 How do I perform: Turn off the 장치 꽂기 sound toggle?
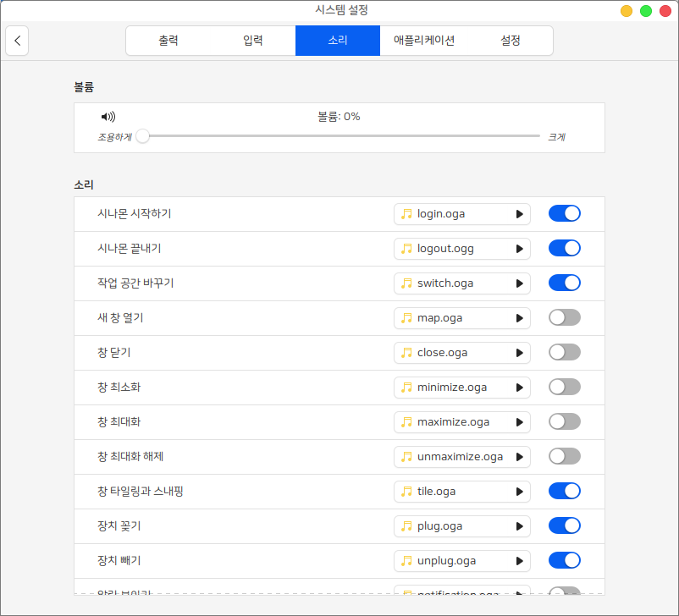click(x=564, y=525)
